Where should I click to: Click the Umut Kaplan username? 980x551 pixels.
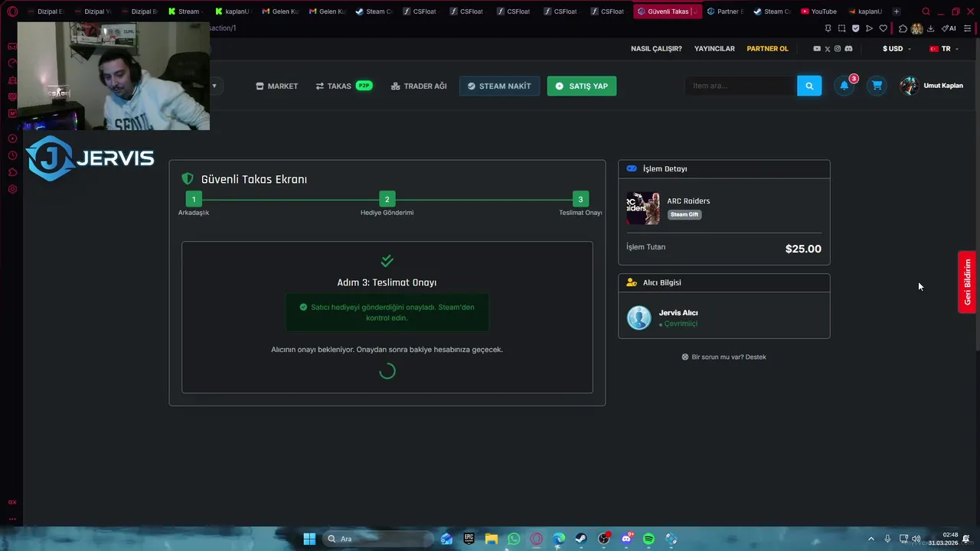pyautogui.click(x=943, y=86)
